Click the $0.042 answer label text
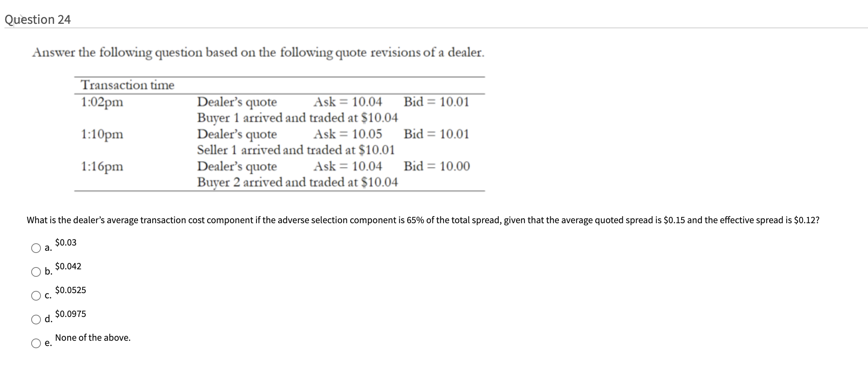Viewport: 868px width, 372px height. [68, 266]
